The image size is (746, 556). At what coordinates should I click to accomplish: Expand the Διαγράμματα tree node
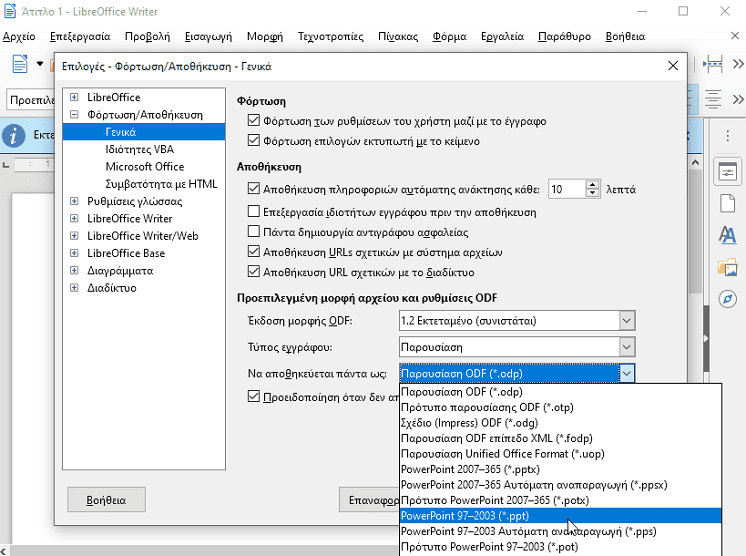74,271
